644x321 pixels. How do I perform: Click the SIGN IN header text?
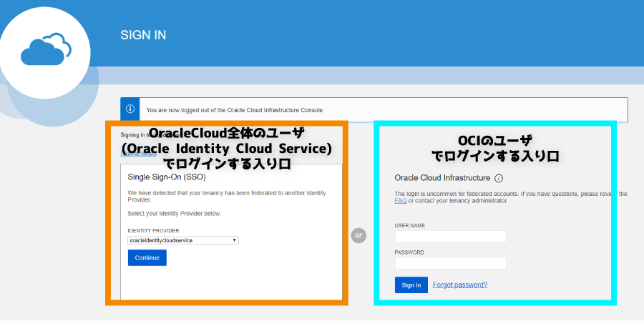pos(143,35)
